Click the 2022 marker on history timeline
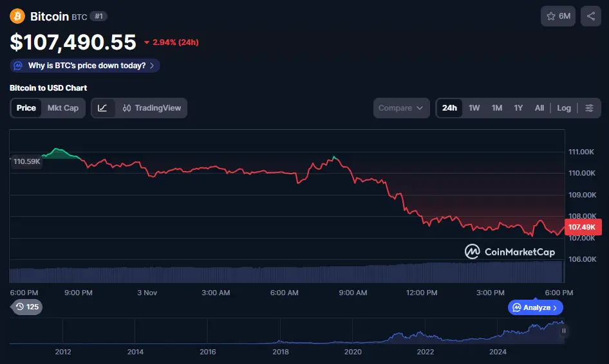The height and width of the screenshot is (364, 609). [426, 352]
